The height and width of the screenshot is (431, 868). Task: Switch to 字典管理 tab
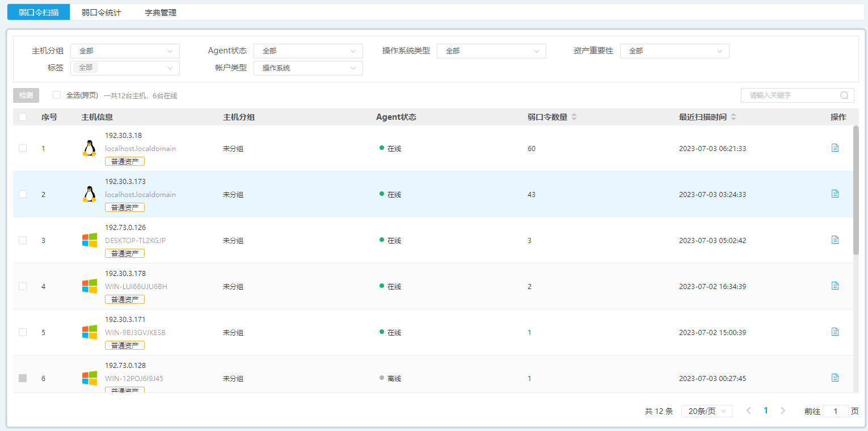[x=161, y=12]
